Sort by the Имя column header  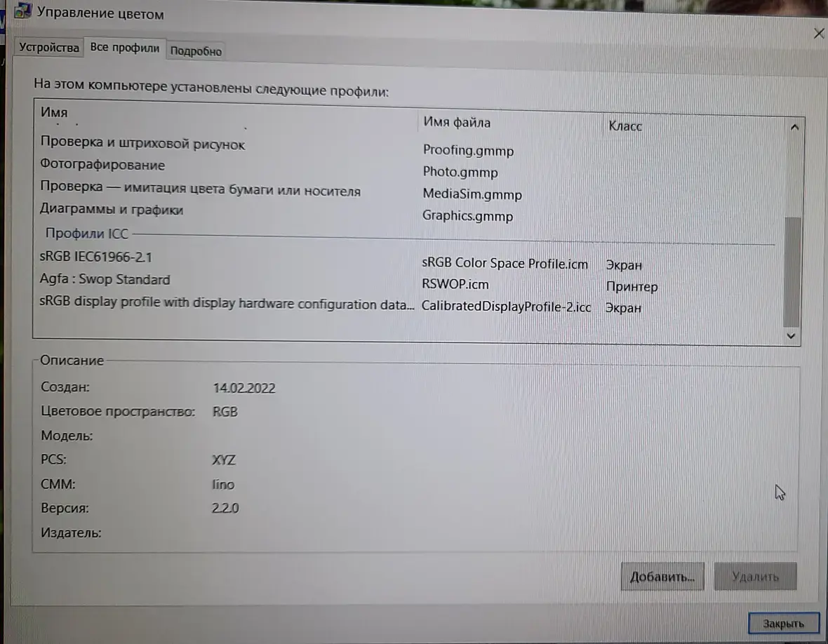coord(55,112)
